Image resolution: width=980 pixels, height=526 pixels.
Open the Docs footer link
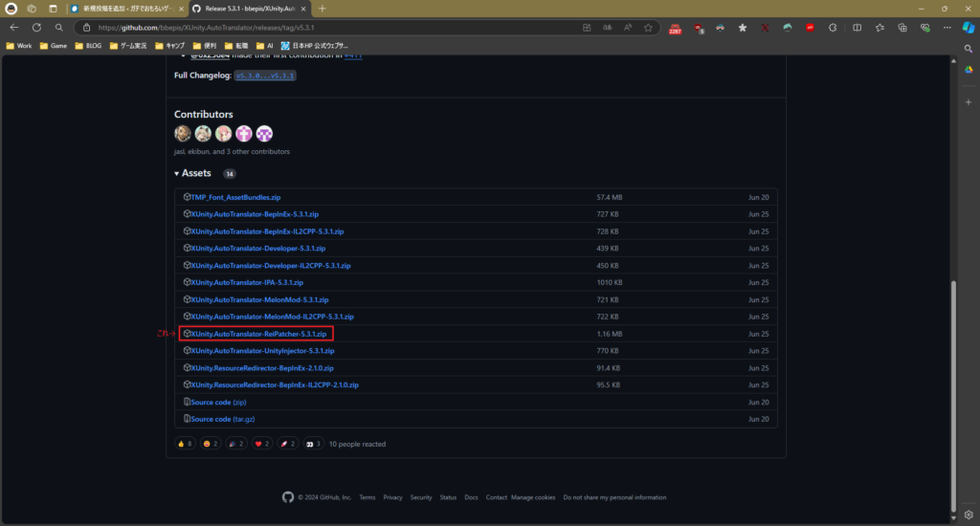click(x=471, y=498)
